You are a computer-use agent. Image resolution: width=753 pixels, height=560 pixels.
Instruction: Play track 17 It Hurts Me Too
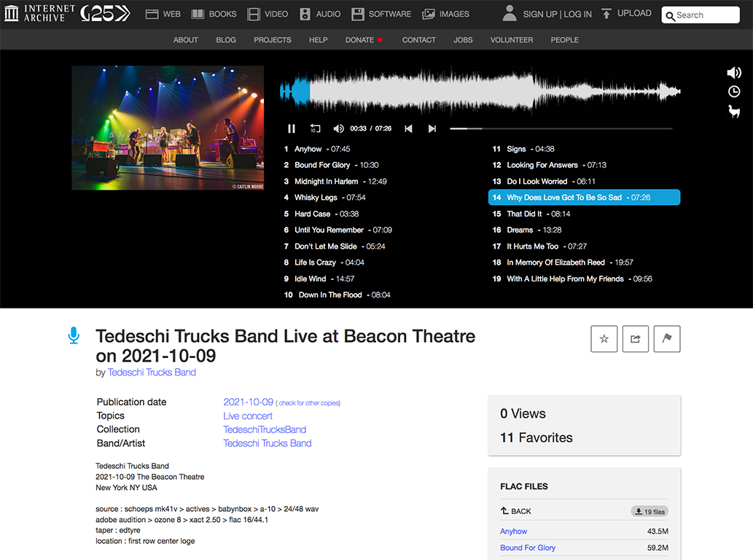tap(539, 246)
